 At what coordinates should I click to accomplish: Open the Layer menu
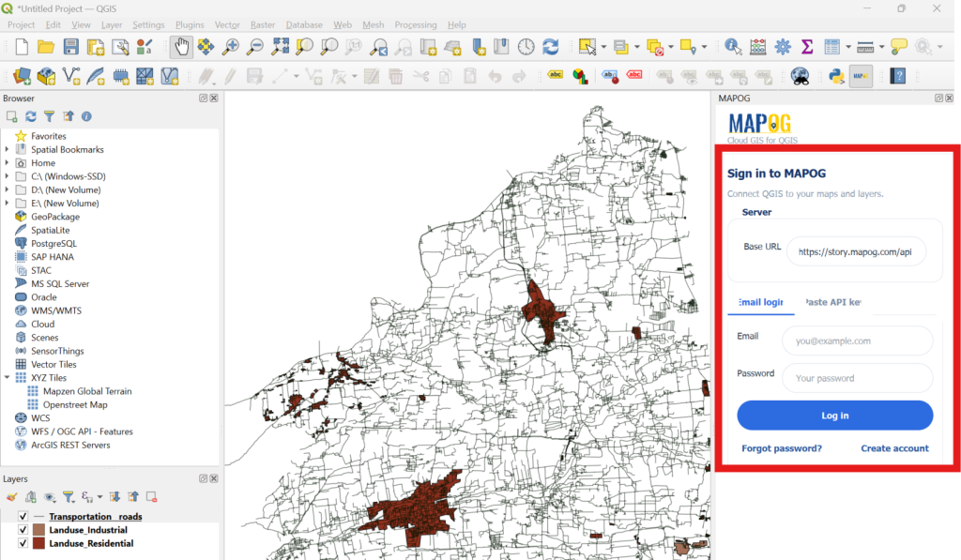click(112, 24)
